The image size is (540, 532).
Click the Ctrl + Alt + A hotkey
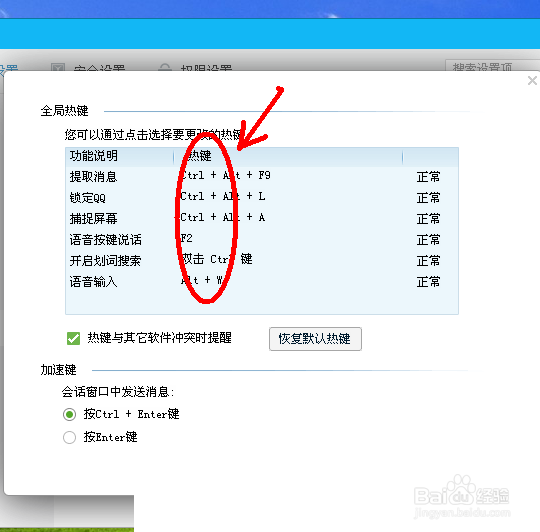pos(223,218)
